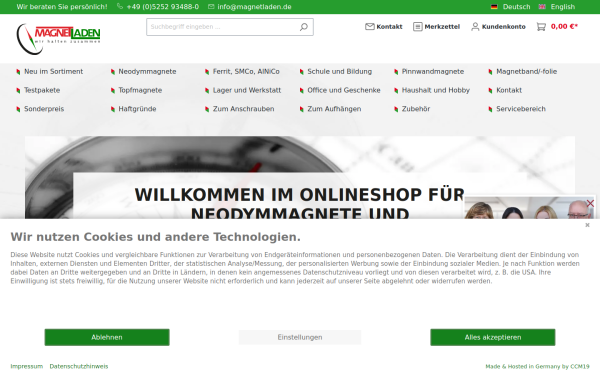
Task: Open the shopping cart showing 0,00 €
Action: [x=557, y=26]
